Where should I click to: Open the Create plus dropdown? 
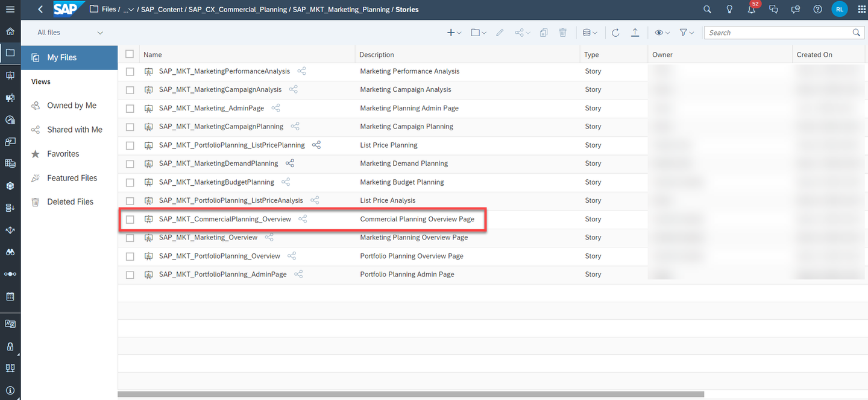tap(454, 33)
